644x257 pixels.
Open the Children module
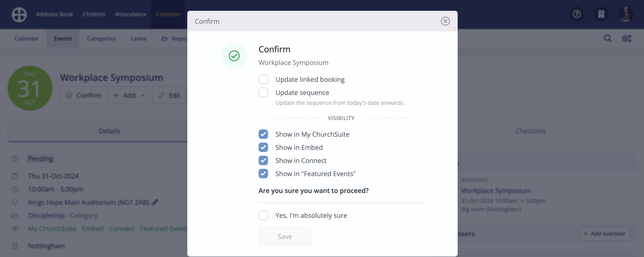(x=94, y=14)
